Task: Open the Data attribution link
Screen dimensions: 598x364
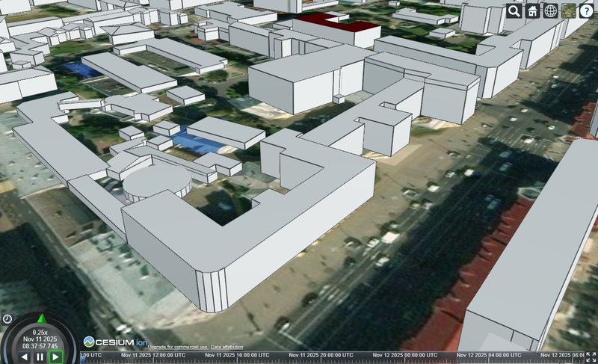Action: point(226,348)
